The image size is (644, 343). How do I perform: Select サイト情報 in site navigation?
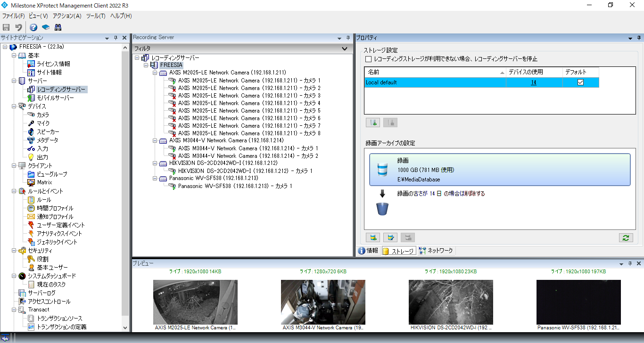click(49, 72)
